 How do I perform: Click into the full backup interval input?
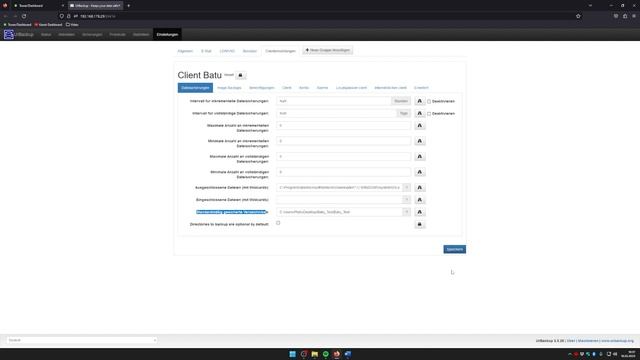click(336, 113)
